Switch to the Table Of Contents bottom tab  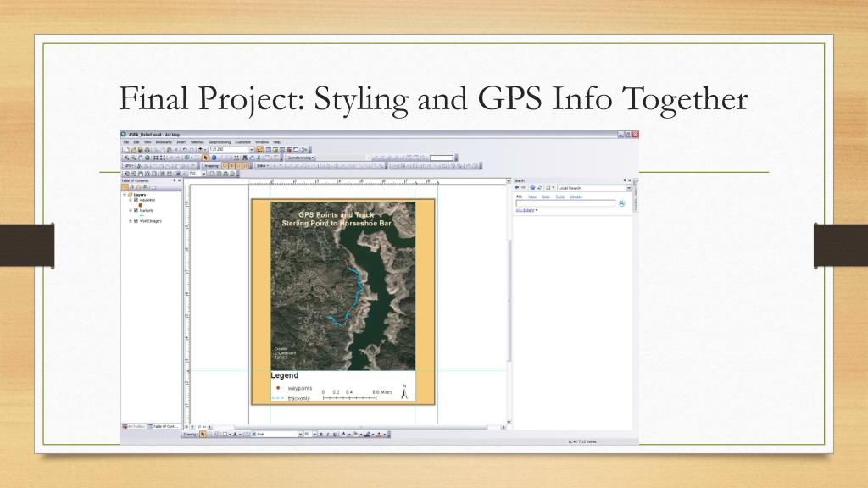coord(164,427)
